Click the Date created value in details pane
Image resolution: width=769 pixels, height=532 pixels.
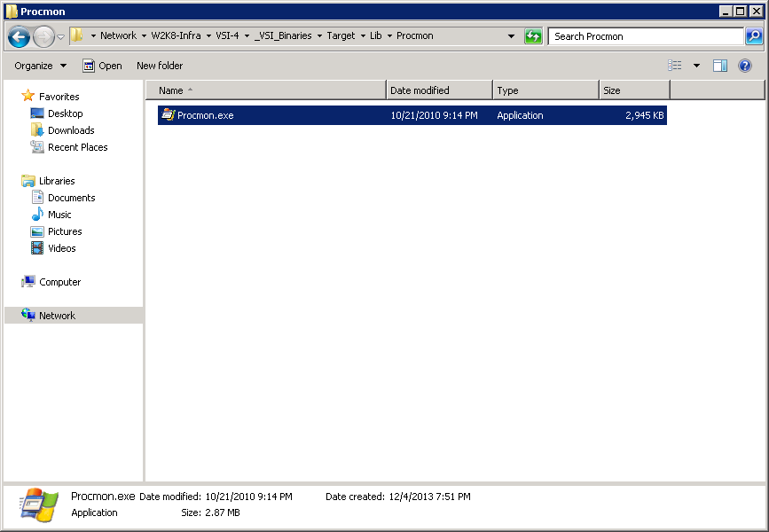[x=429, y=497]
